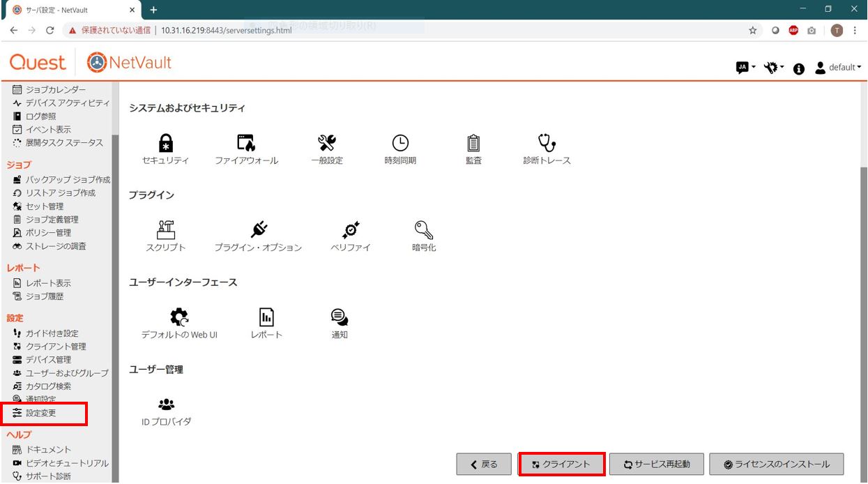Open a new browser tab
The height and width of the screenshot is (484, 868).
coord(153,10)
